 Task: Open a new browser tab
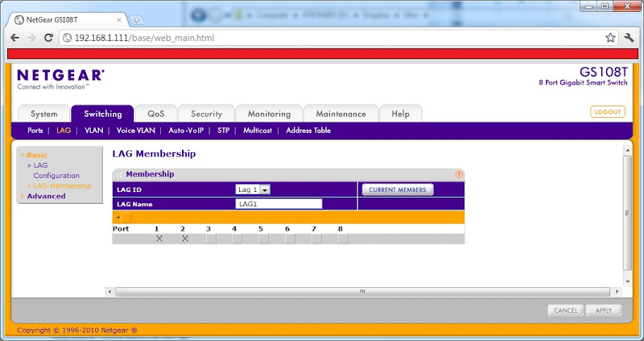(136, 19)
